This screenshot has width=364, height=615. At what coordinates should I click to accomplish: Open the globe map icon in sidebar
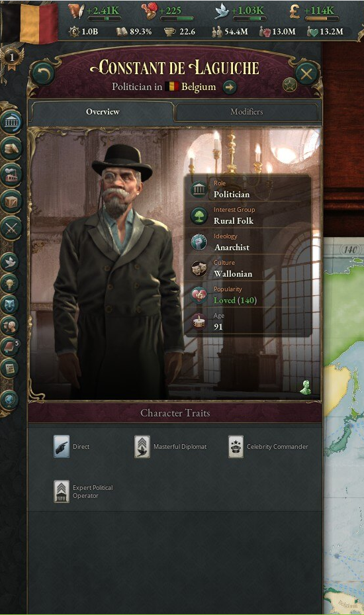pyautogui.click(x=10, y=400)
